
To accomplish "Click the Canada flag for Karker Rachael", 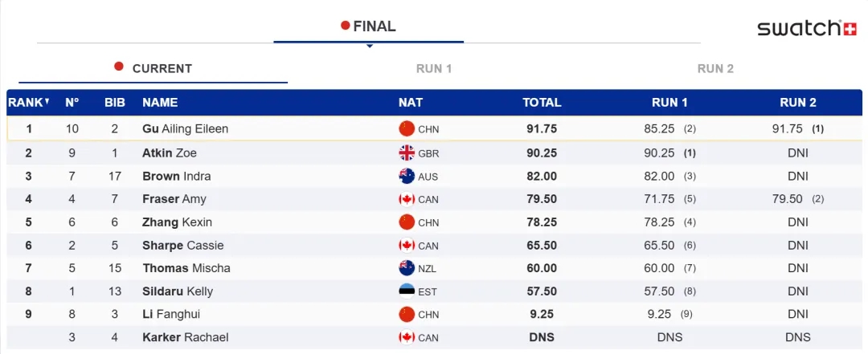I will (x=407, y=337).
